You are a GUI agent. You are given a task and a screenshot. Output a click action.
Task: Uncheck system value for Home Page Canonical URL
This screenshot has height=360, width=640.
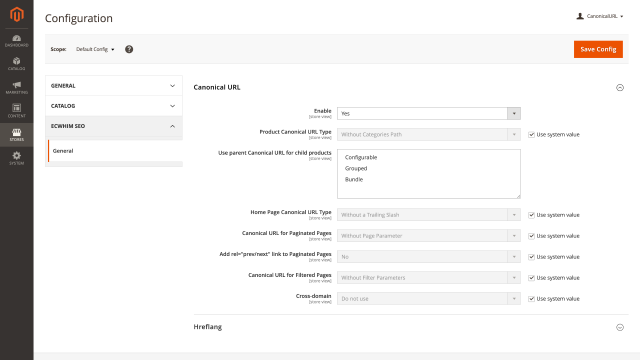531,215
